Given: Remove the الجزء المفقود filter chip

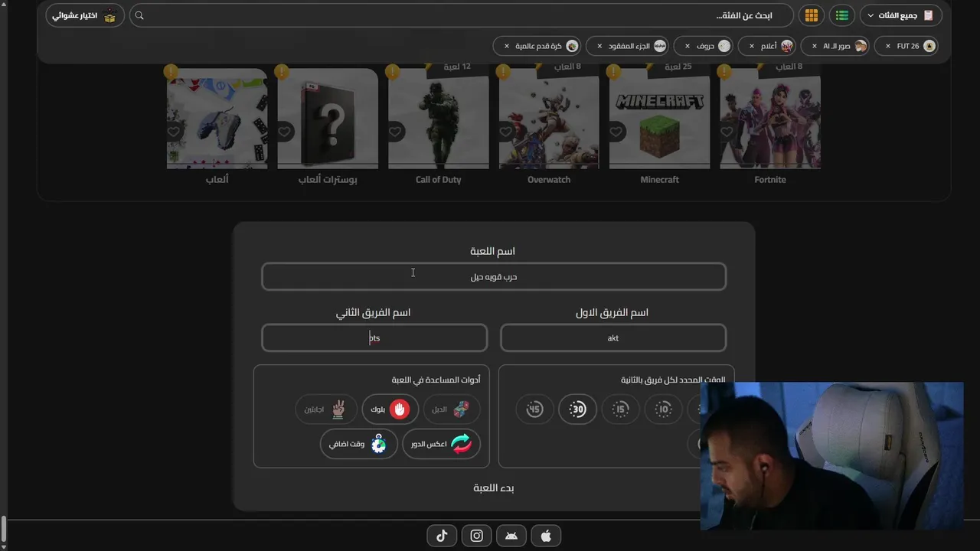Looking at the screenshot, I should pyautogui.click(x=599, y=46).
